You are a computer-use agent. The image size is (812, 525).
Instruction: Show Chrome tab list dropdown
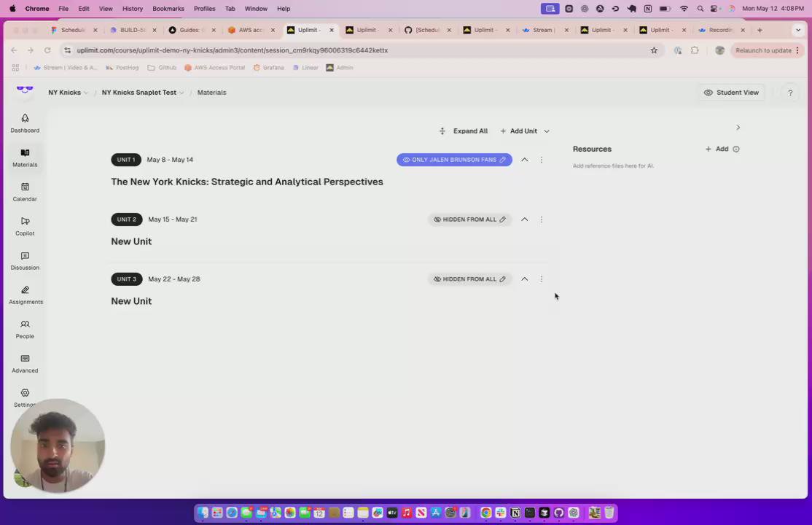(797, 30)
